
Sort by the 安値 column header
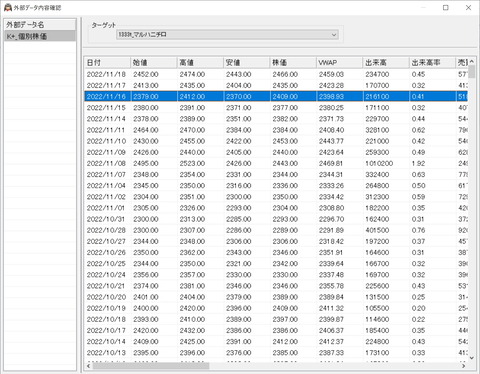pyautogui.click(x=246, y=62)
